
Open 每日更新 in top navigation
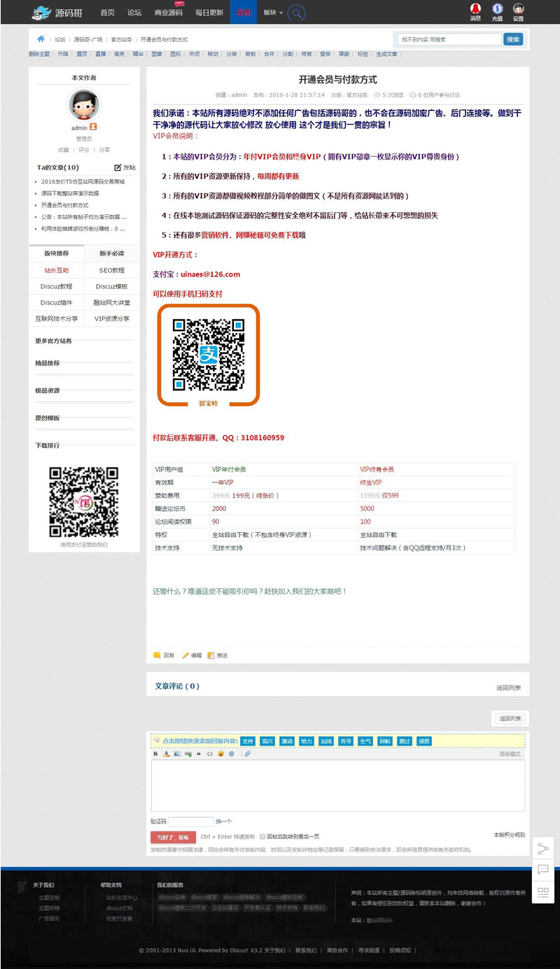click(x=209, y=13)
